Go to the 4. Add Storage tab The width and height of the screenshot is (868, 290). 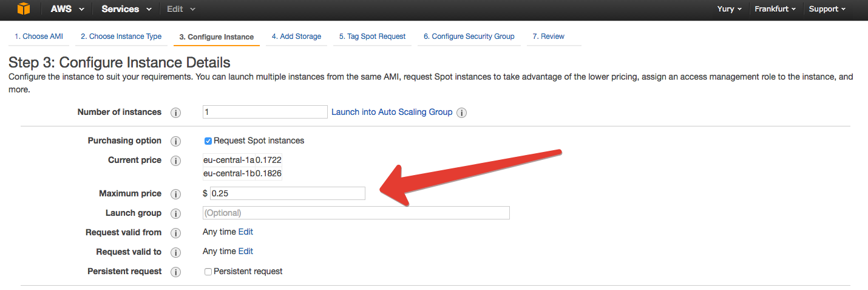click(296, 36)
